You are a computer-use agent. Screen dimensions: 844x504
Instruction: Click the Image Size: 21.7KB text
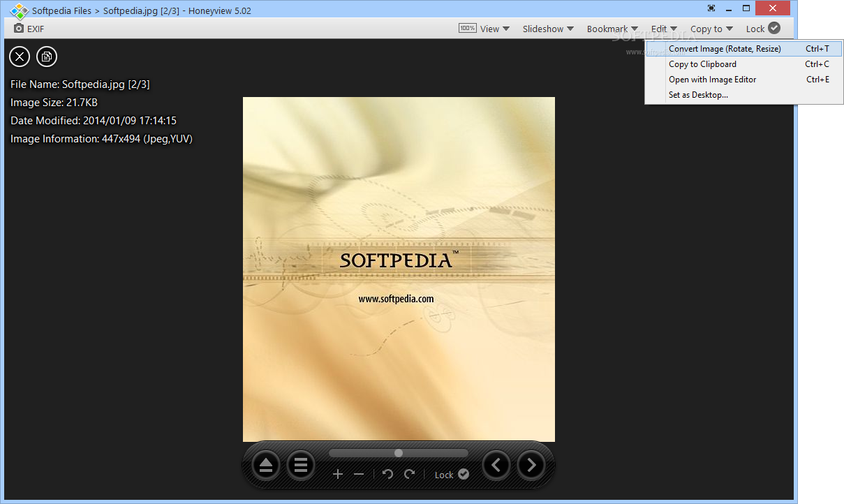(54, 103)
